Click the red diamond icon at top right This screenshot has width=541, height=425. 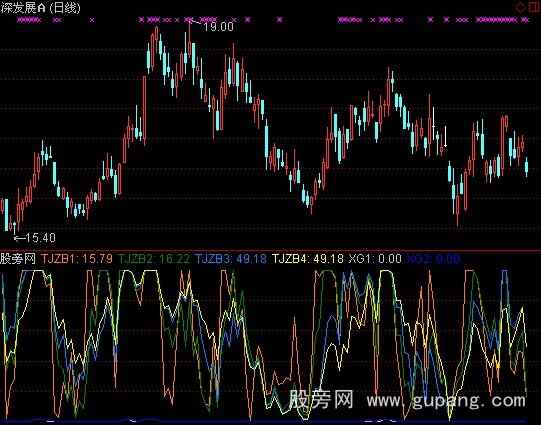tap(521, 7)
